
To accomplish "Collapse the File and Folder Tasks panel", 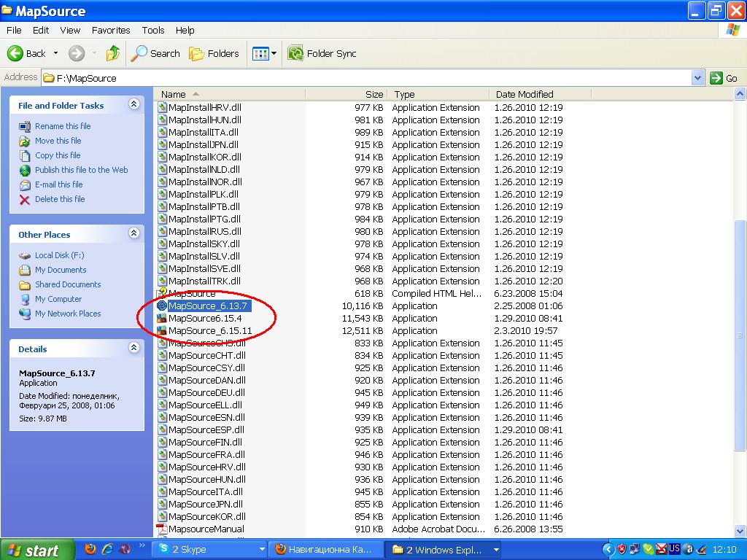I will (133, 105).
